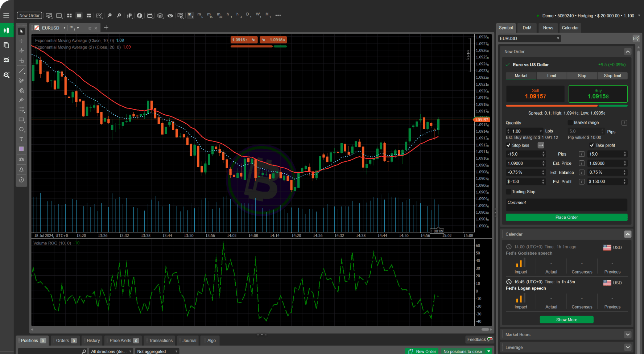The width and height of the screenshot is (644, 354).
Task: Open the market replay tool
Action: click(21, 180)
